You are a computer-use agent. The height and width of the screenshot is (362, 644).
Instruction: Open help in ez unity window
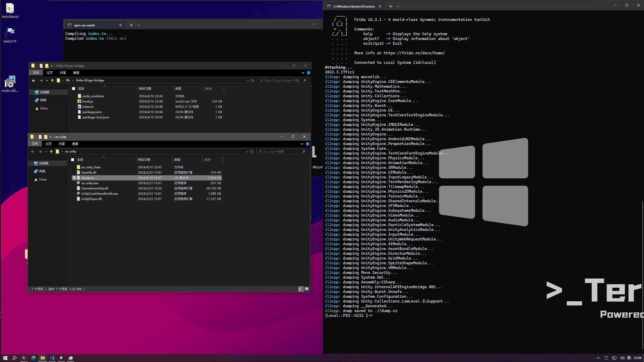pyautogui.click(x=308, y=144)
